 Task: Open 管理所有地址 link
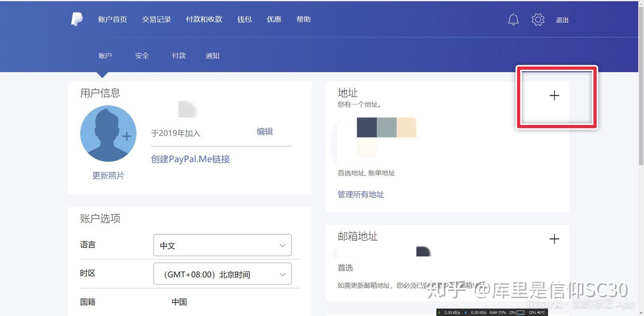click(x=361, y=195)
